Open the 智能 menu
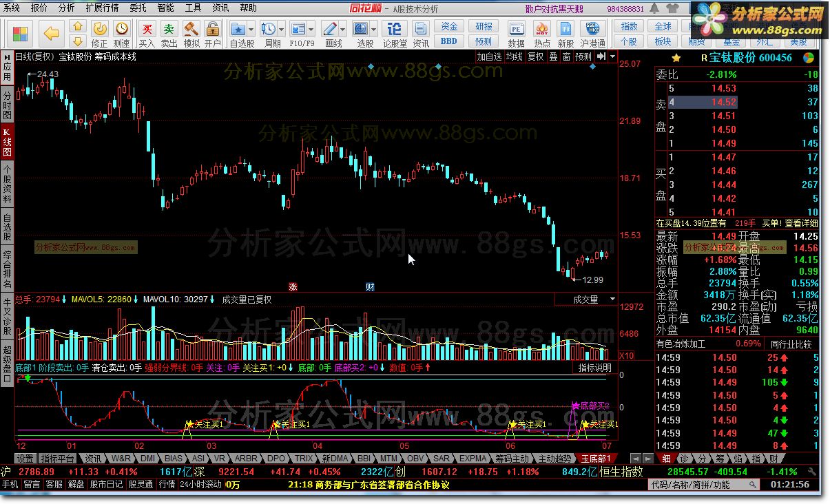Image resolution: width=830 pixels, height=504 pixels. (x=165, y=8)
